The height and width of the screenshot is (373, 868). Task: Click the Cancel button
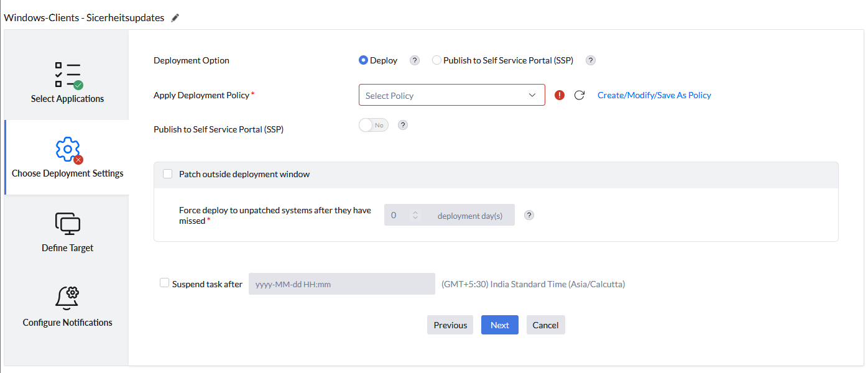pos(546,325)
